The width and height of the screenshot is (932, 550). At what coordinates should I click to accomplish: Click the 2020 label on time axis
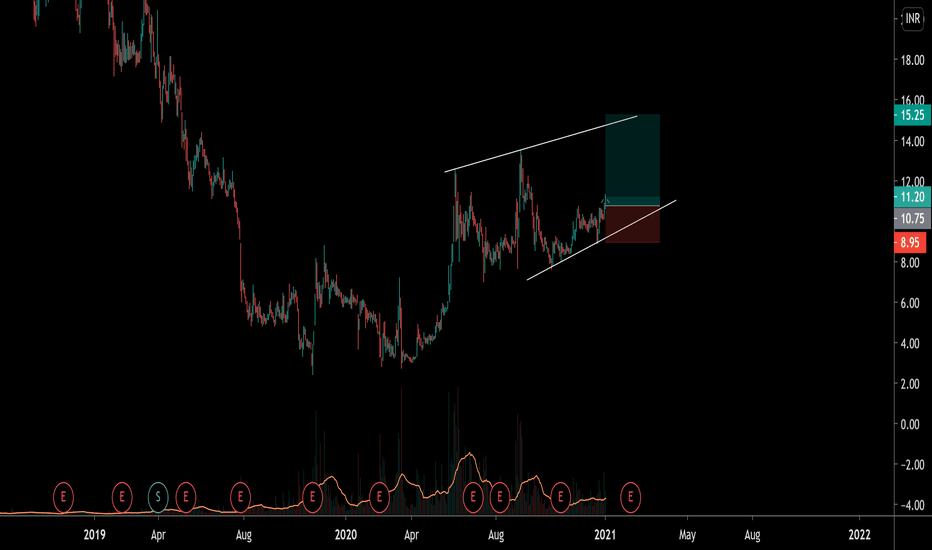(x=345, y=535)
